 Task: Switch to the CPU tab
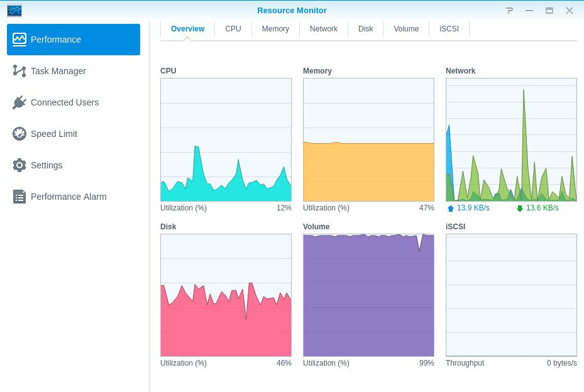click(x=233, y=29)
